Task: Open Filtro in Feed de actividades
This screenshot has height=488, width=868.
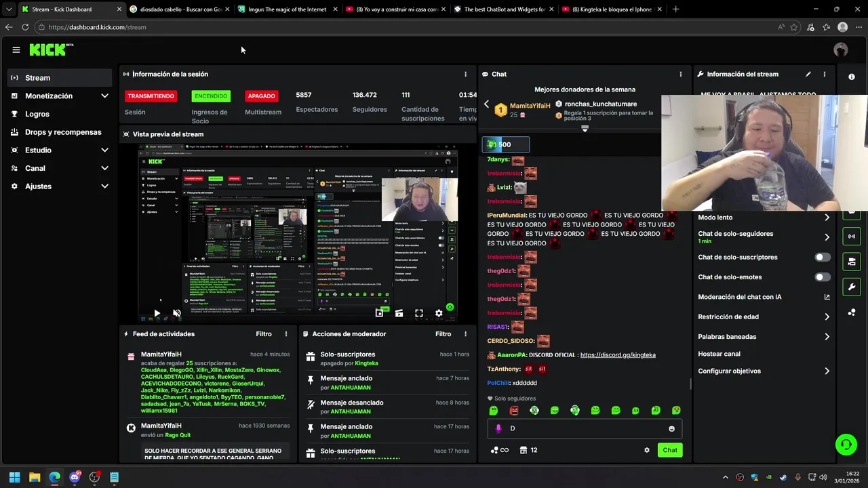Action: pos(264,334)
